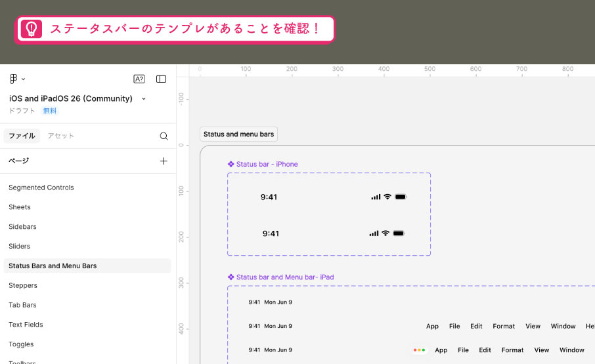Select the Status and menu bars section label
Screen dimensions: 595x364
[238, 134]
